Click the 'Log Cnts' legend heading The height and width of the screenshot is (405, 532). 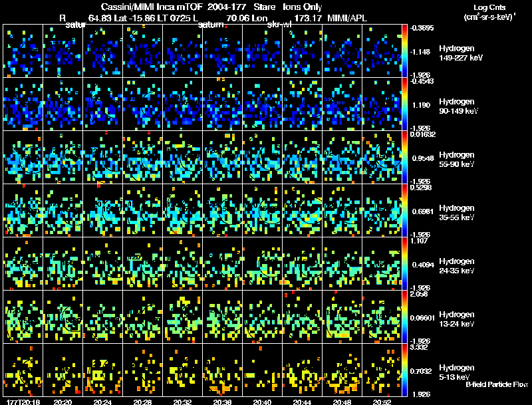[489, 7]
